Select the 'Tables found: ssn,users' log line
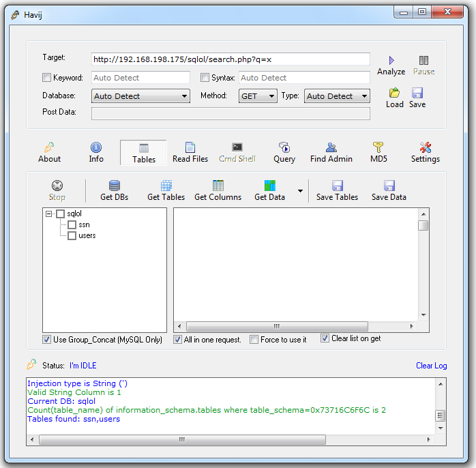476x468 pixels. [74, 419]
